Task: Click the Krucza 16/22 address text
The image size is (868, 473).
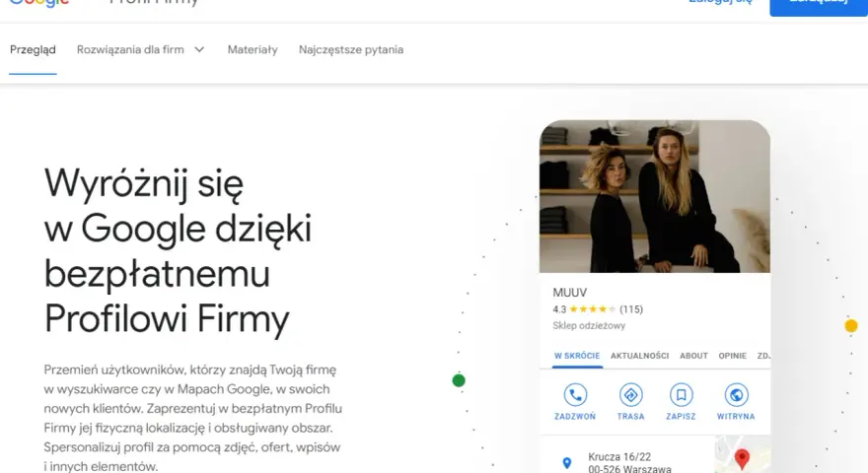Action: coord(619,457)
